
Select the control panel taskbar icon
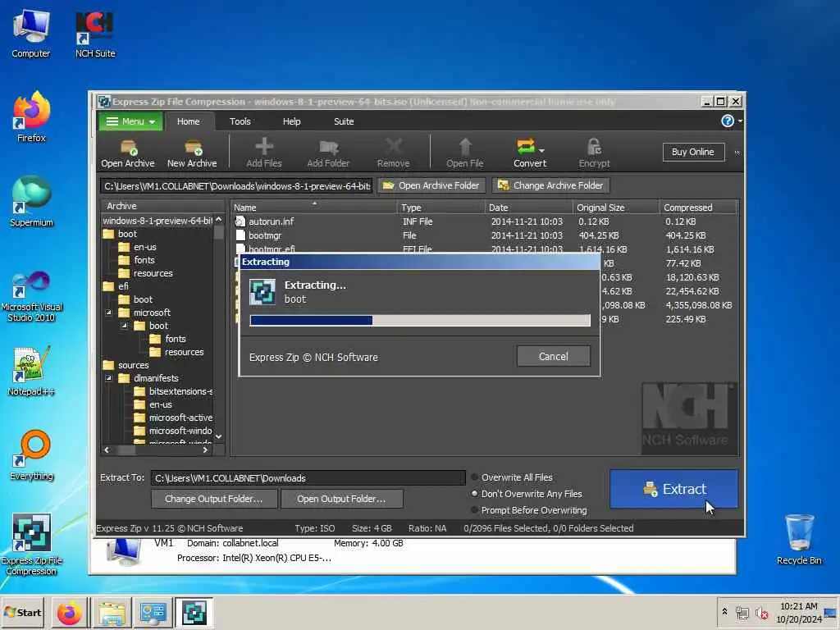click(153, 613)
